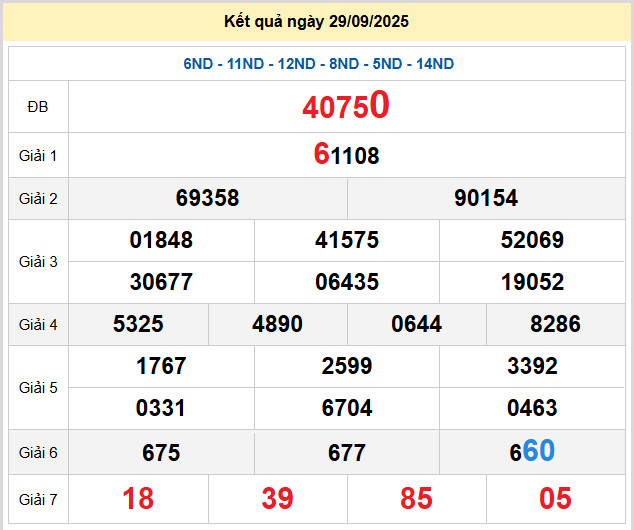This screenshot has height=530, width=634.
Task: Click the Giải 4 number 4890
Action: pyautogui.click(x=277, y=324)
